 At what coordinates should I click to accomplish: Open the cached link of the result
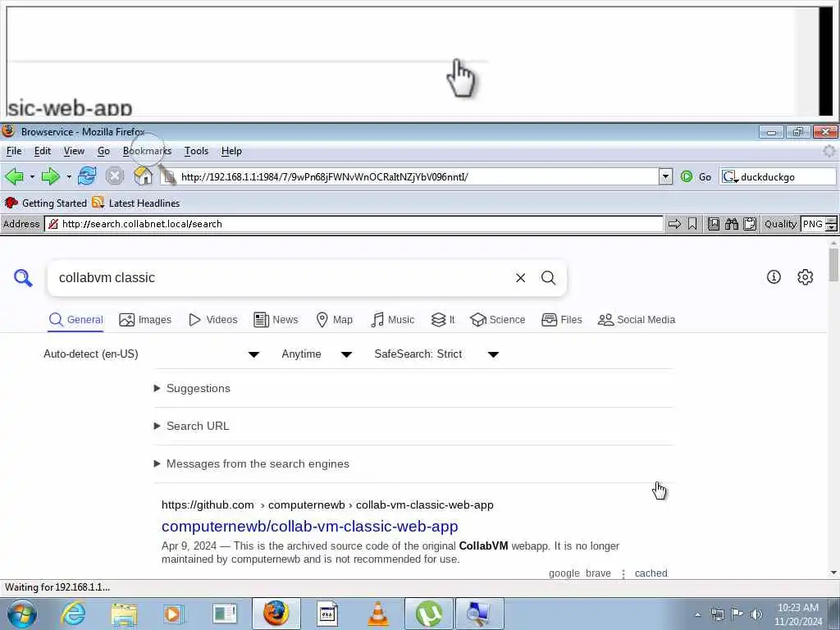(651, 573)
